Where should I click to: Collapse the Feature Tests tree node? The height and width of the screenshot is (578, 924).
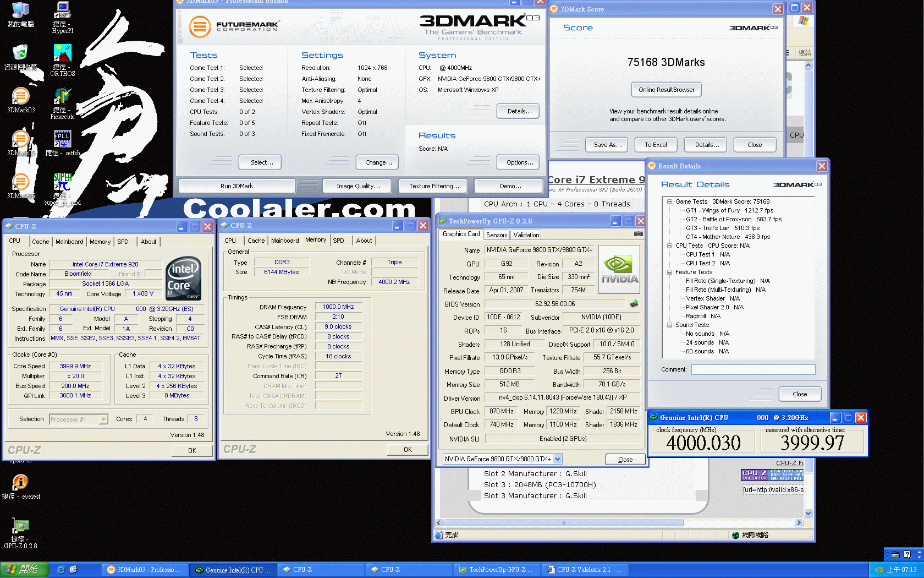pos(669,272)
